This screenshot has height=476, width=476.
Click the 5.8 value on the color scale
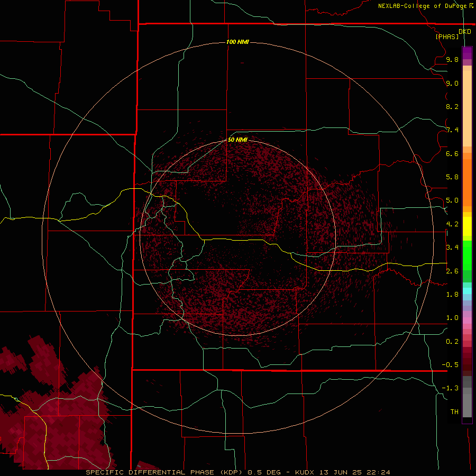(452, 177)
